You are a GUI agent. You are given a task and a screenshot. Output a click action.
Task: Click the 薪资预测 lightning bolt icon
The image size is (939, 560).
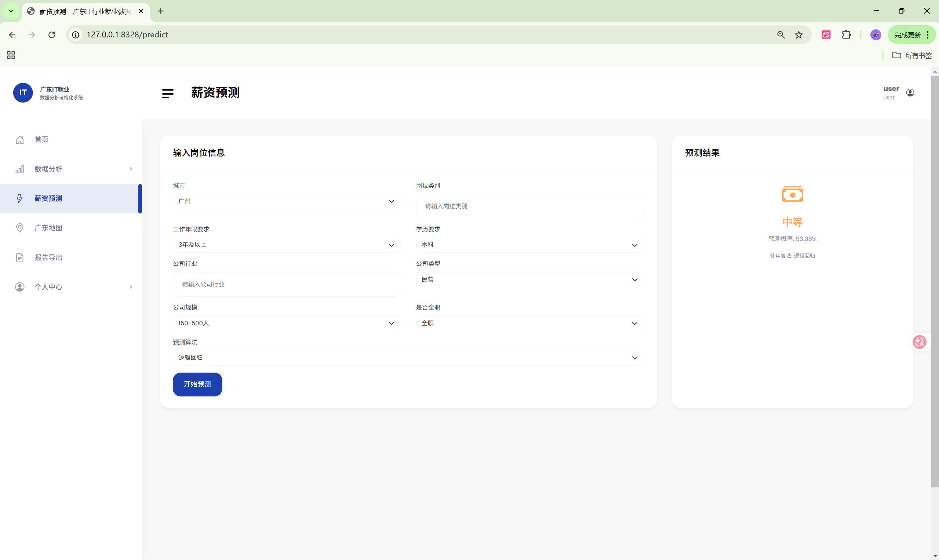pyautogui.click(x=20, y=198)
